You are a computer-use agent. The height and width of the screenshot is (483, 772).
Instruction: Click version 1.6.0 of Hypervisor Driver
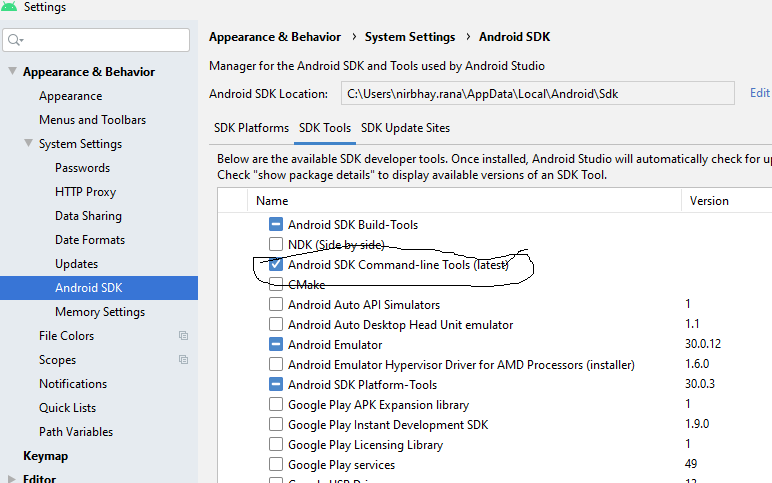(x=697, y=364)
